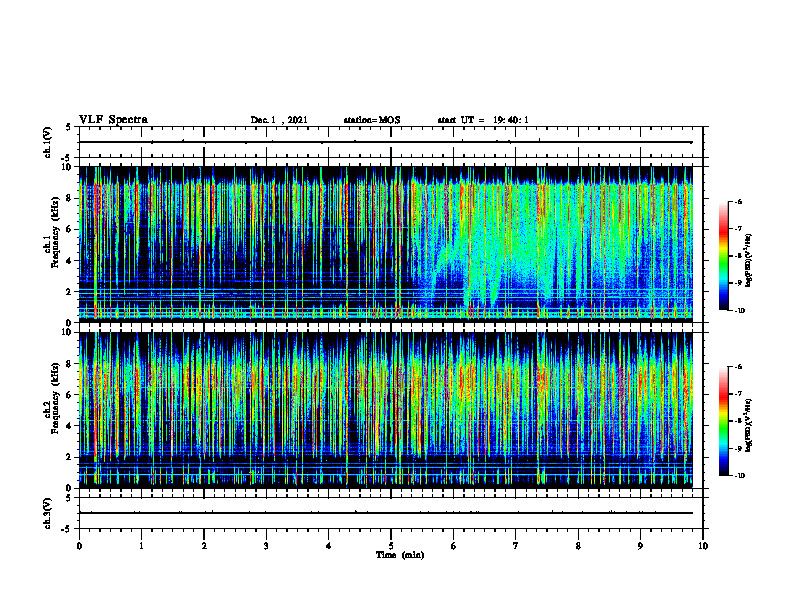Viewport: 792px width, 612px height.
Task: Click the ch.2 PSD color scale bar
Action: point(723,421)
